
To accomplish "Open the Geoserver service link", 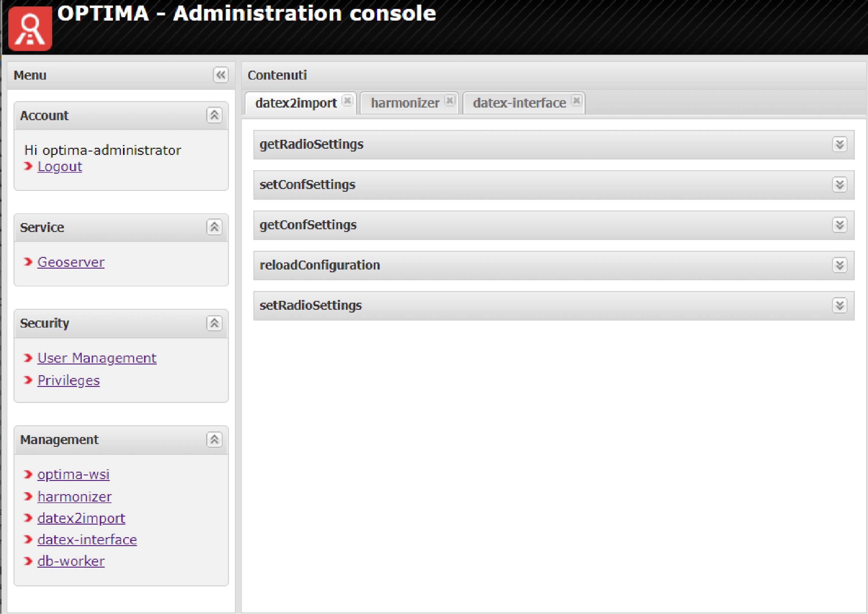I will point(71,262).
